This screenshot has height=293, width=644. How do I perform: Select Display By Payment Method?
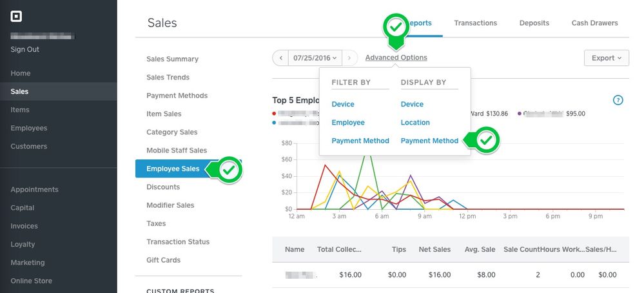(429, 141)
